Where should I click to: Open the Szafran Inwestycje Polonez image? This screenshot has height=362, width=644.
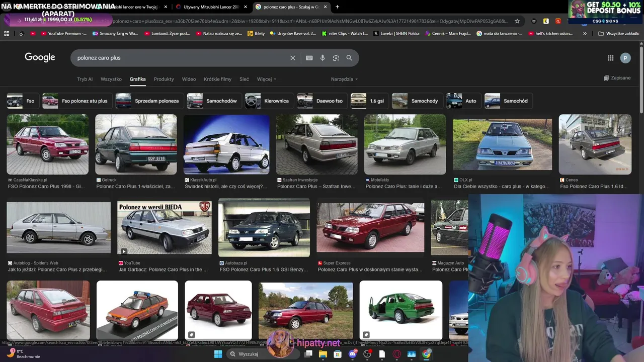click(x=316, y=145)
